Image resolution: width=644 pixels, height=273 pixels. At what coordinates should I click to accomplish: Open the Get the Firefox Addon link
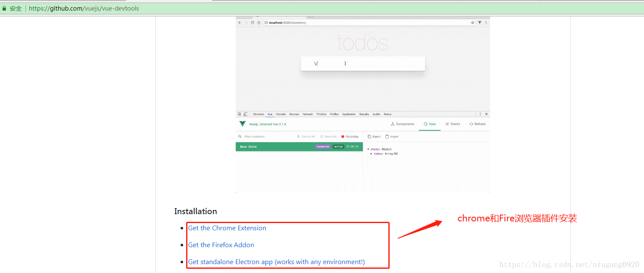pos(221,245)
